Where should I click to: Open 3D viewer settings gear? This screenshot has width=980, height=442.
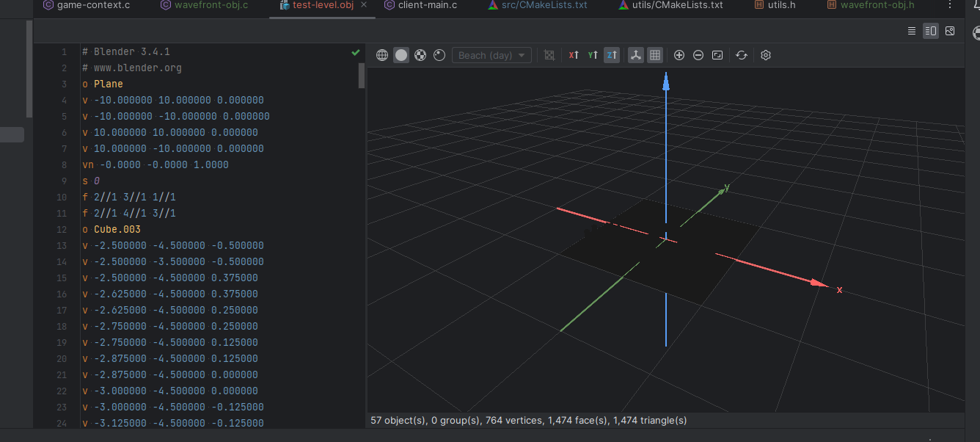[766, 55]
